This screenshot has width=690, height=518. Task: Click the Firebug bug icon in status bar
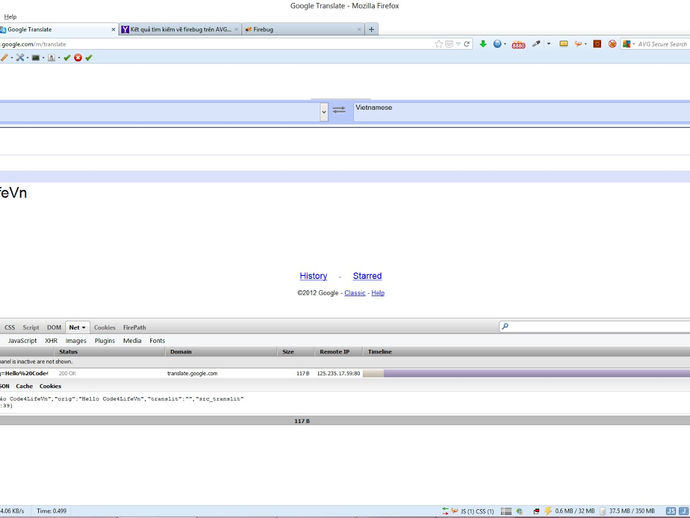[x=455, y=511]
